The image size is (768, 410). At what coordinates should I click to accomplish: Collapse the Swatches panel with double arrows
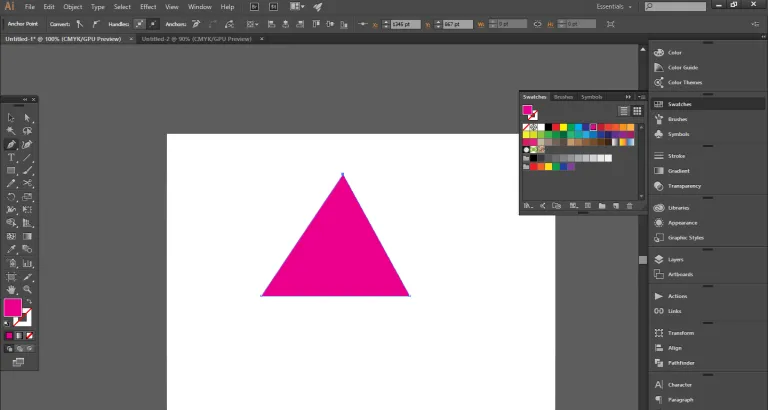pos(628,97)
